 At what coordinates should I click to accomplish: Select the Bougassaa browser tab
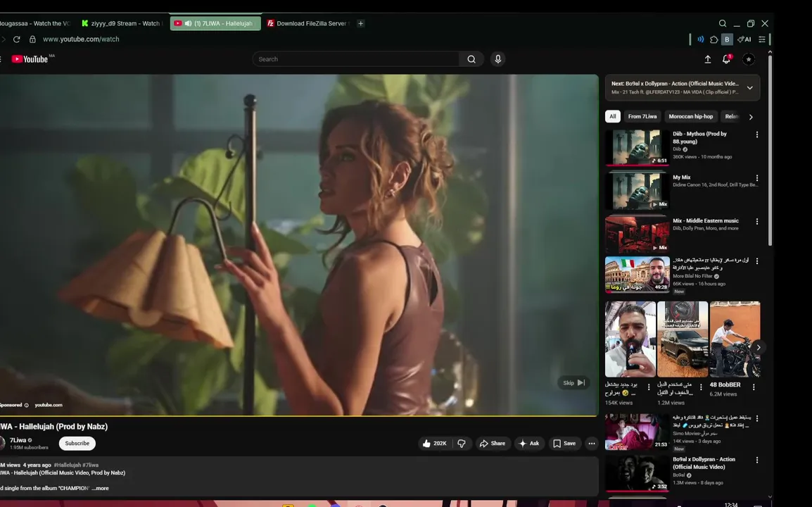click(x=37, y=23)
